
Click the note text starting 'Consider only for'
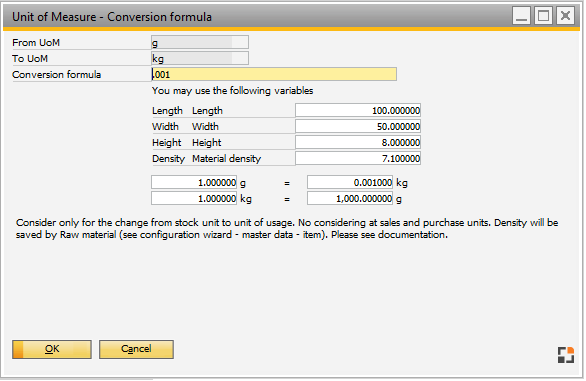coord(287,228)
